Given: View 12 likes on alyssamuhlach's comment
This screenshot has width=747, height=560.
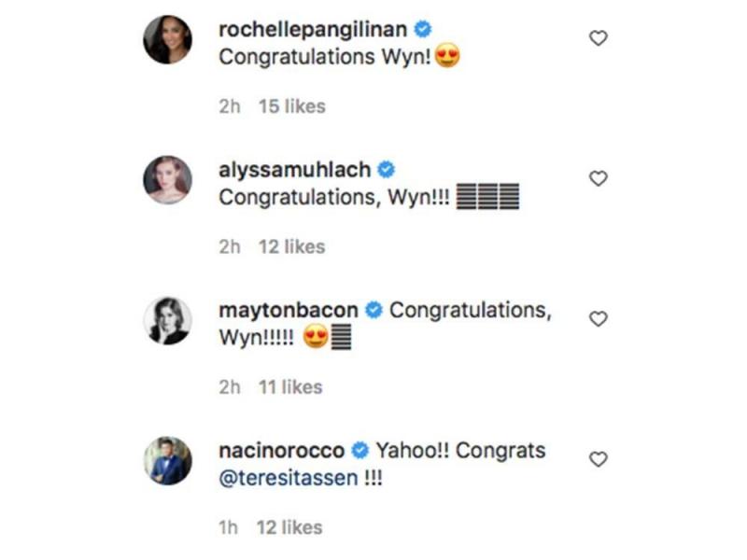Looking at the screenshot, I should click(291, 246).
